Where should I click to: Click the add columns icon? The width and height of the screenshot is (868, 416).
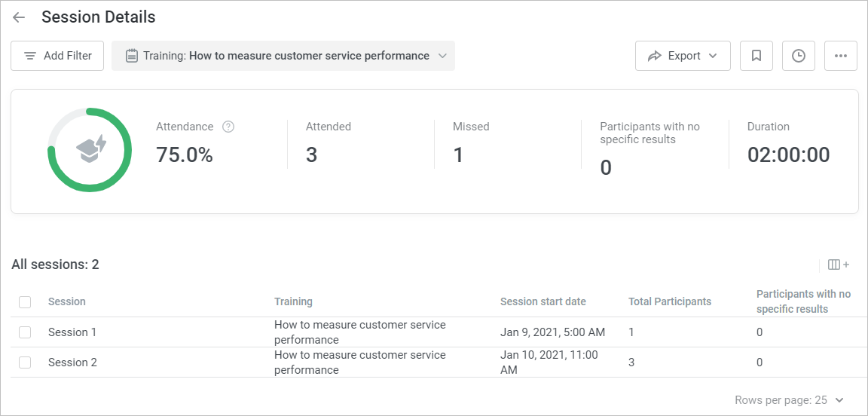[x=838, y=265]
